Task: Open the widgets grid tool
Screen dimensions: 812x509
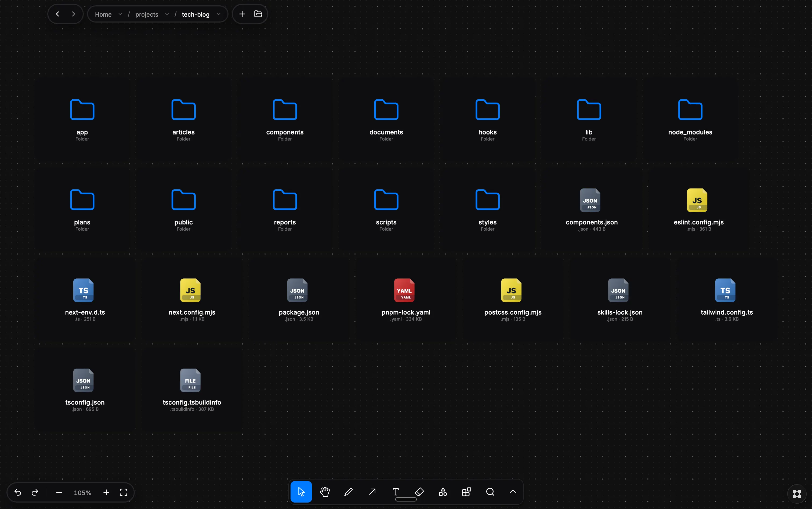Action: click(x=467, y=492)
